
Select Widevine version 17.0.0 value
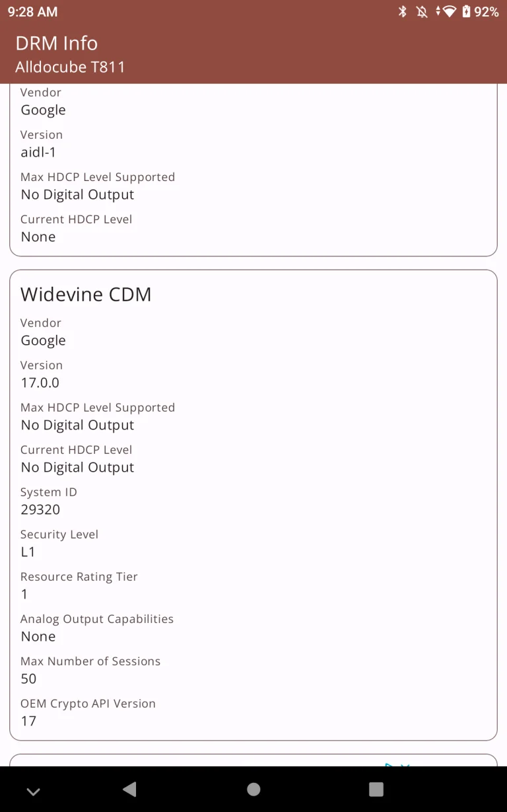click(40, 383)
